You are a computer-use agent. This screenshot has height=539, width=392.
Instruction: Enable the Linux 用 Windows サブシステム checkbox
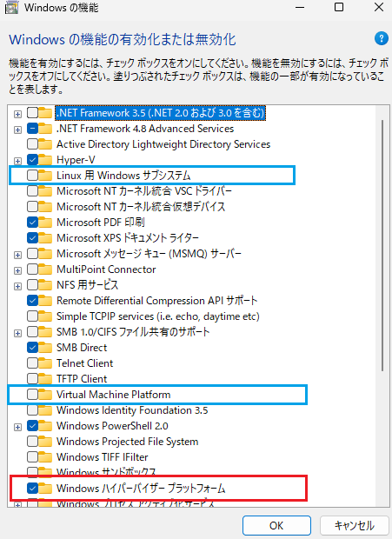pos(32,176)
